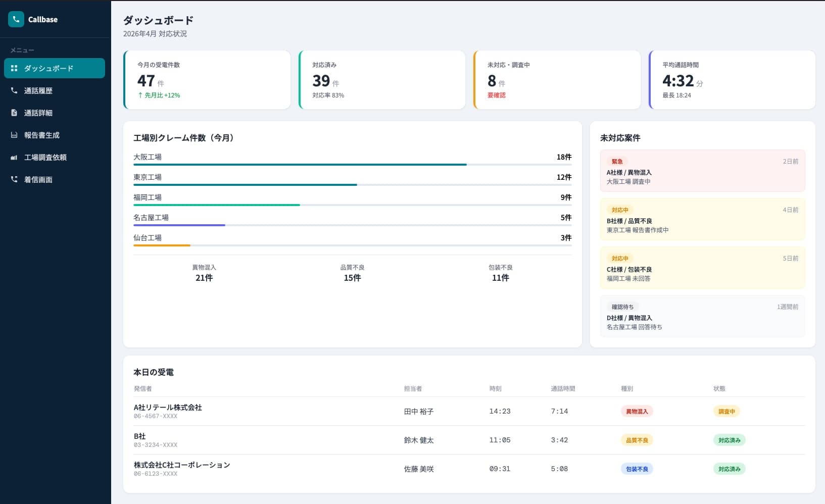Image resolution: width=825 pixels, height=504 pixels.
Task: Click the 異物混入 tag in the table
Action: point(637,412)
